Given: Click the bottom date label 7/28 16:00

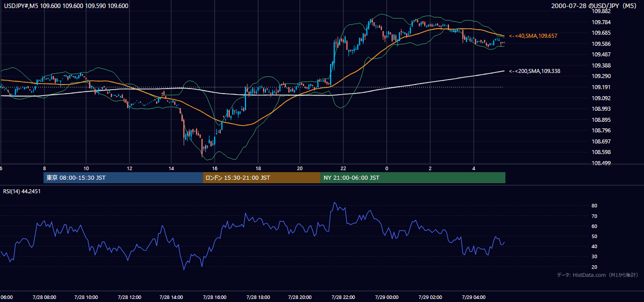Looking at the screenshot, I should click(214, 297).
